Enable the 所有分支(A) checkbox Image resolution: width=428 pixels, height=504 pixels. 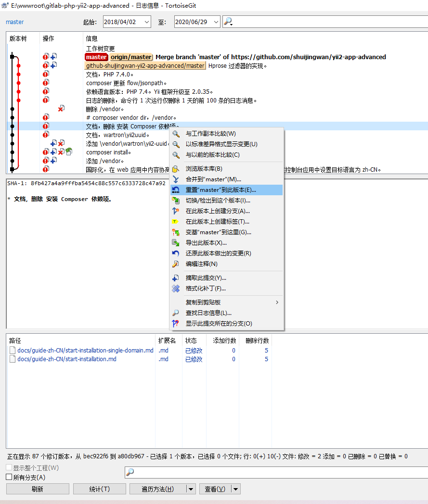9,477
